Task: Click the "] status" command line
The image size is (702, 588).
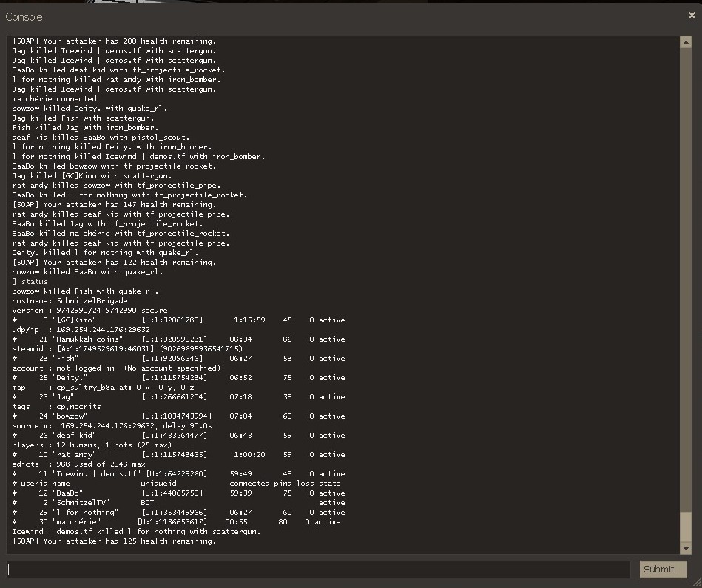Action: pos(30,282)
